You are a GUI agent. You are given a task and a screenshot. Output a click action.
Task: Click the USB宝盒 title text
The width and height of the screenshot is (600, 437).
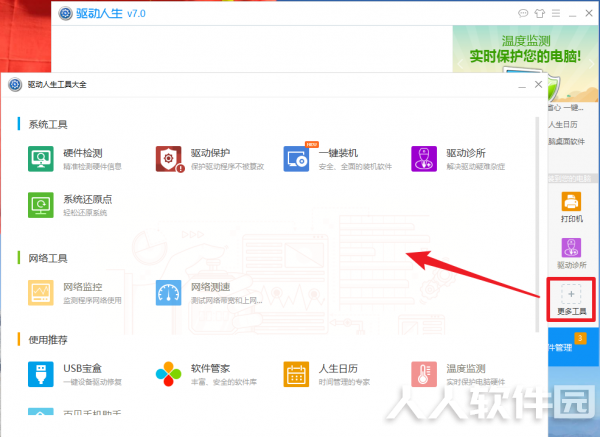tap(82, 369)
